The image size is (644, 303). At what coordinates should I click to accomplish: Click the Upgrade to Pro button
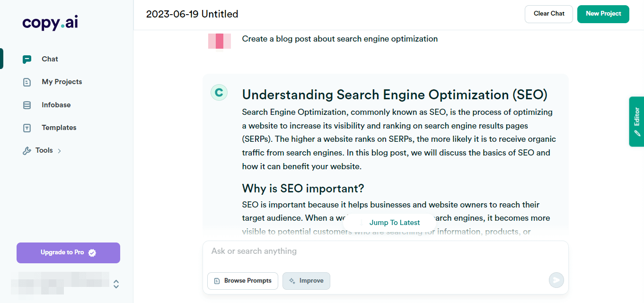(68, 252)
